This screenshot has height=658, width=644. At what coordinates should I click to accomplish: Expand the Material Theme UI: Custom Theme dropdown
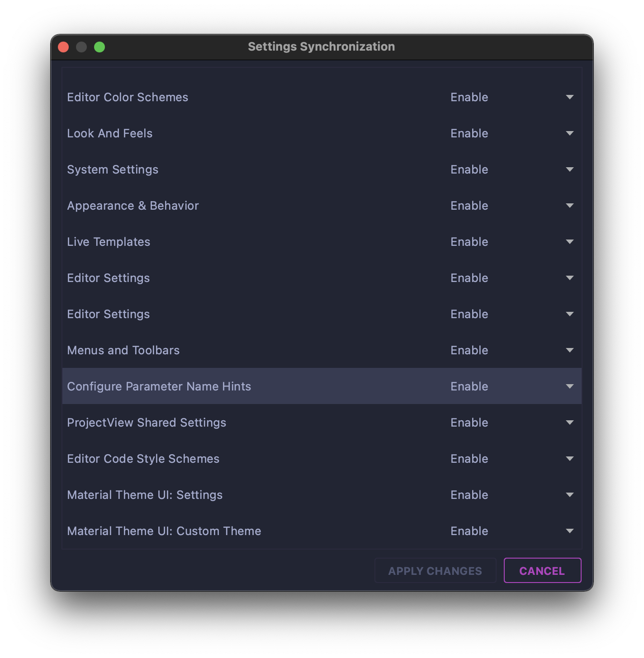coord(570,531)
